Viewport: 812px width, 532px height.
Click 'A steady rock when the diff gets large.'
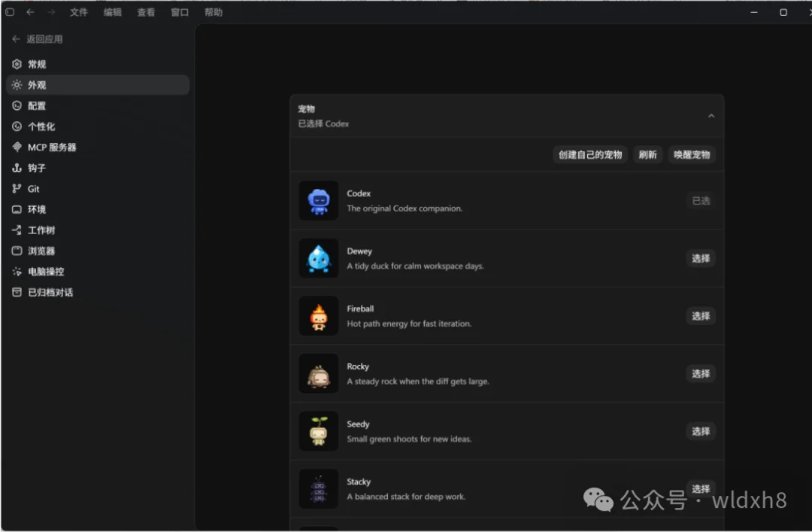click(x=418, y=381)
